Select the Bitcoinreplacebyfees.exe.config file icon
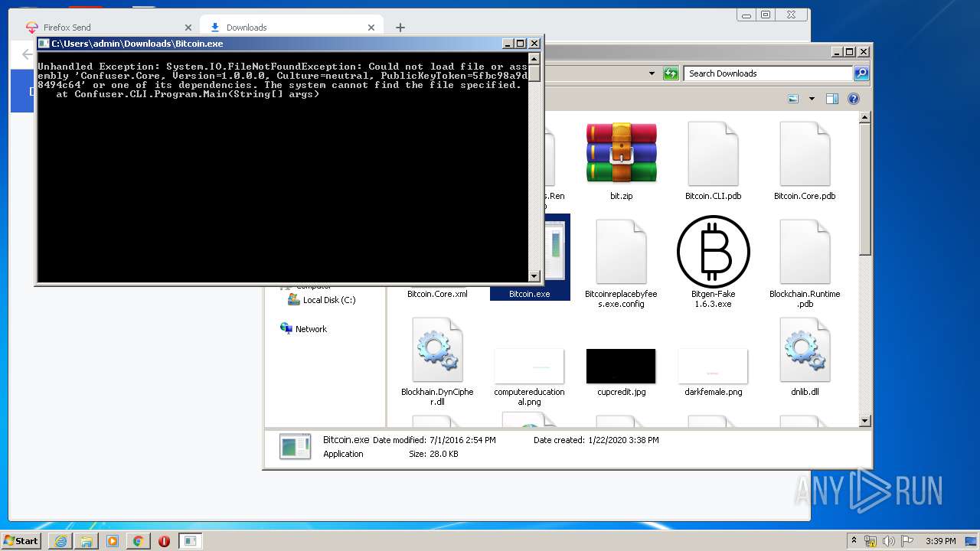Screen dimensions: 980x551 tap(621, 252)
